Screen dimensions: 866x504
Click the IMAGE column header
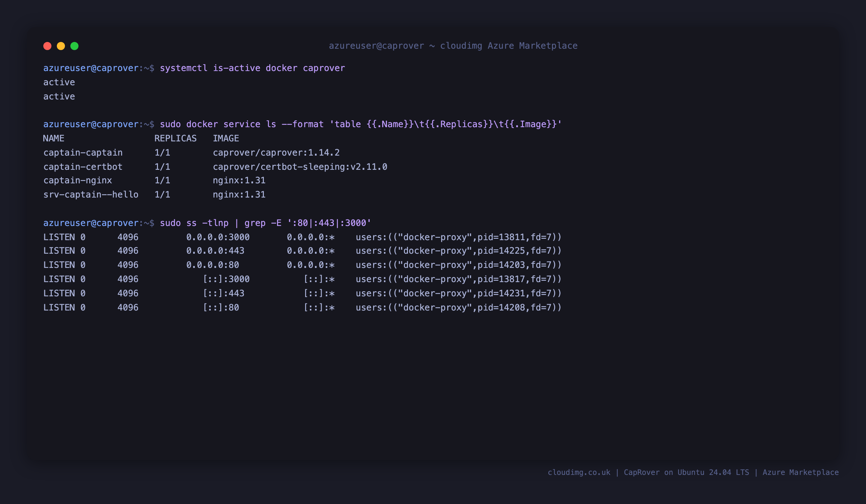(x=226, y=138)
